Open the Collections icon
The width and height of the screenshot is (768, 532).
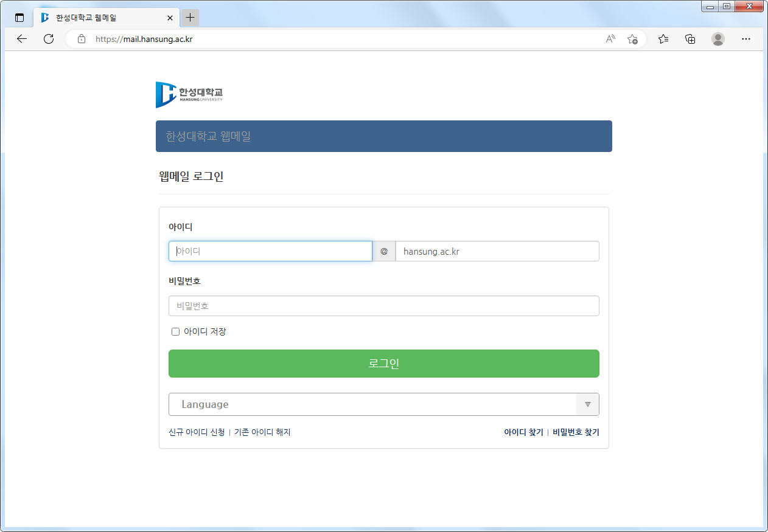coord(690,39)
